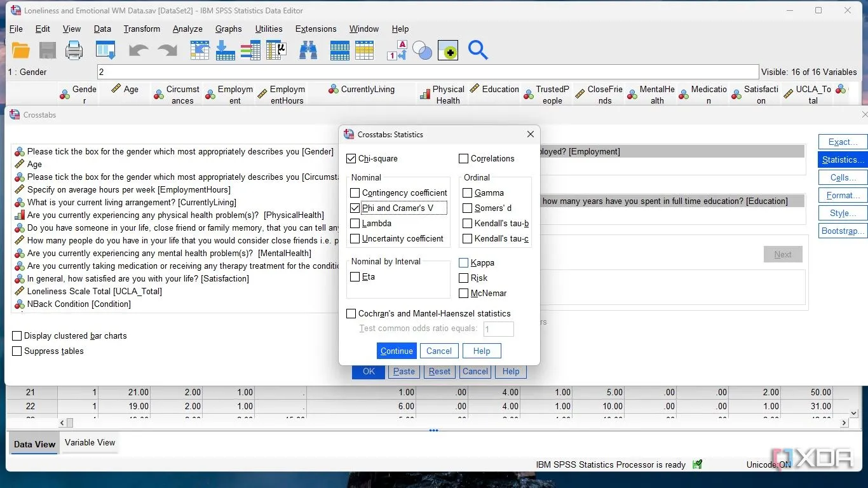Check the Uncertainty coefficient box
This screenshot has height=488, width=868.
tap(355, 238)
